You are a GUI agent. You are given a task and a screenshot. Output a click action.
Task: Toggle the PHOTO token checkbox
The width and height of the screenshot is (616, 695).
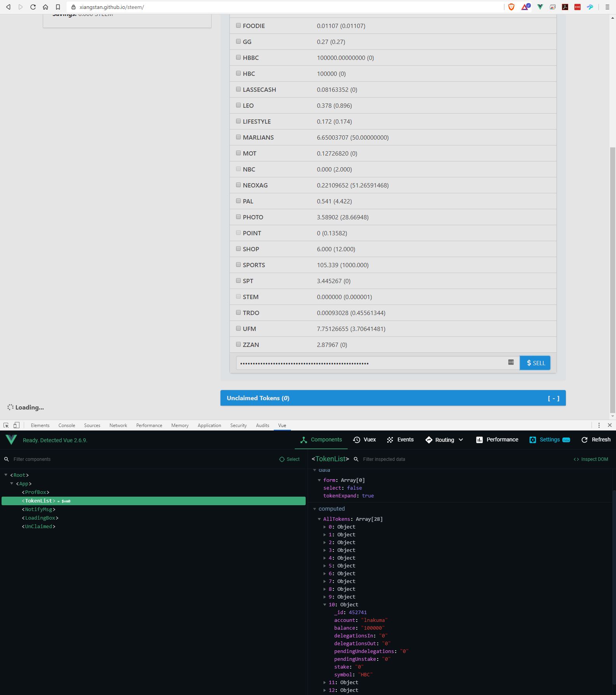click(238, 217)
